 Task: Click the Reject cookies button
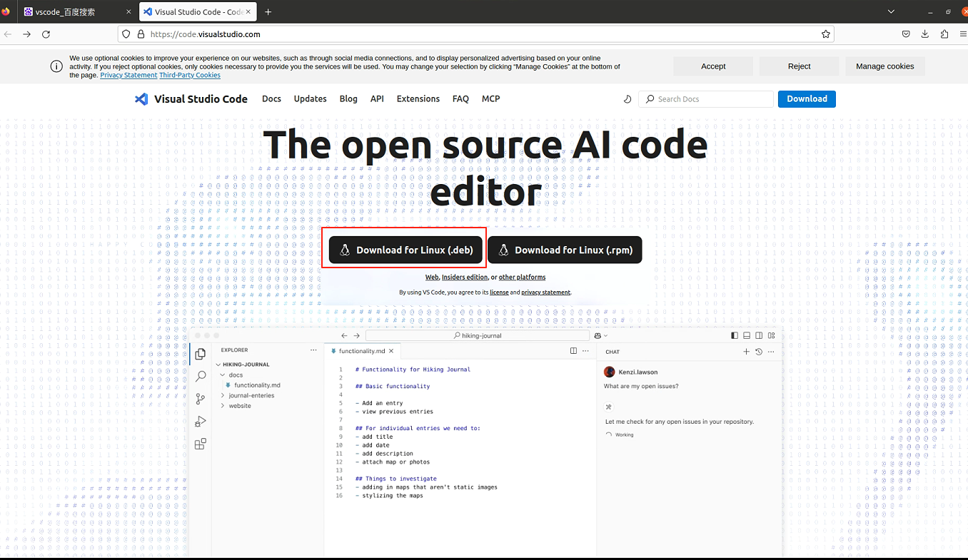tap(799, 66)
